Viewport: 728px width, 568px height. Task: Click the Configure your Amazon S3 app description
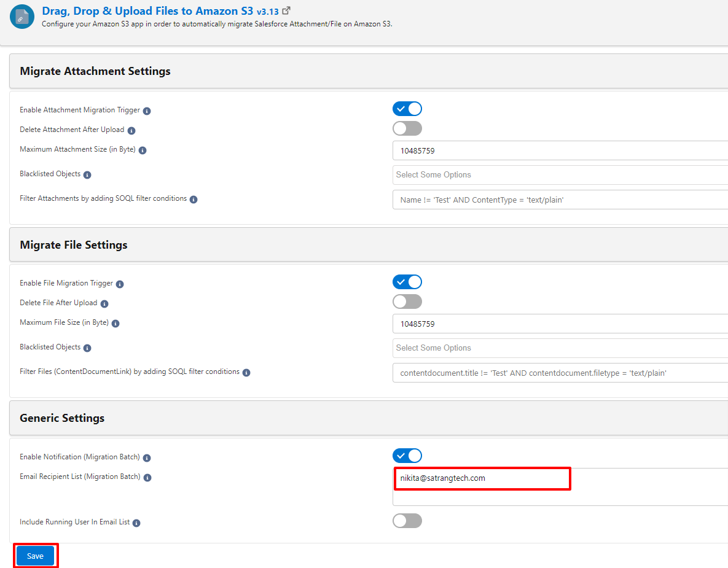pyautogui.click(x=217, y=24)
